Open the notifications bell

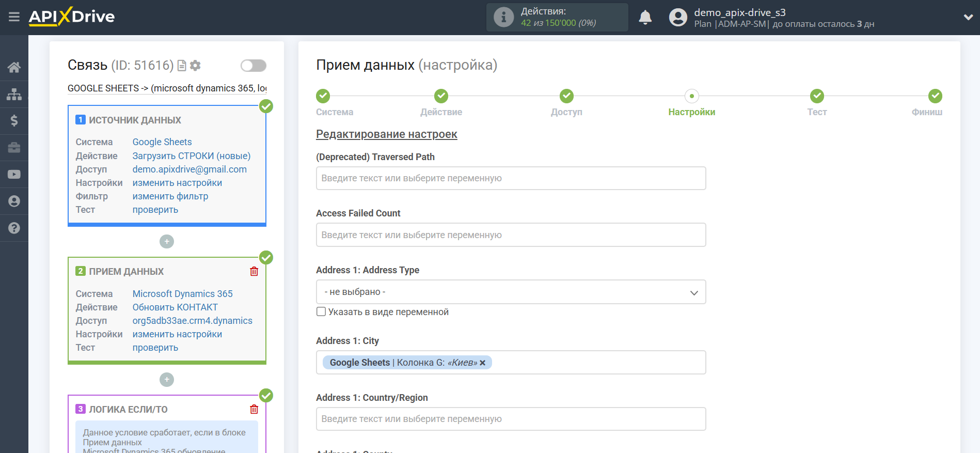pos(645,18)
